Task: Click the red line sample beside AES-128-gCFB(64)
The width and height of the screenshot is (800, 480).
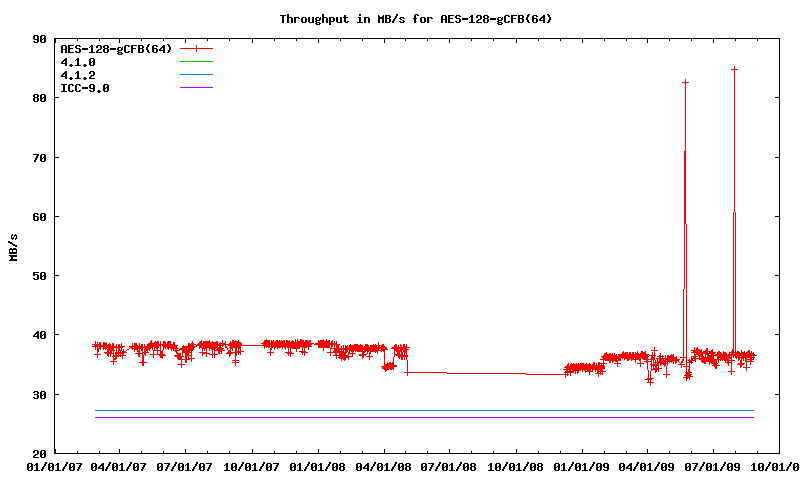Action: pos(196,48)
